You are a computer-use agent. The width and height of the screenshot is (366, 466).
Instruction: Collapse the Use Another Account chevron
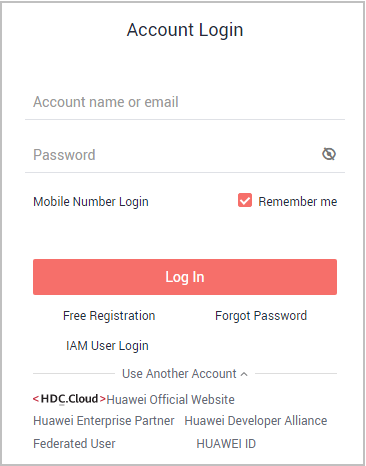[244, 374]
